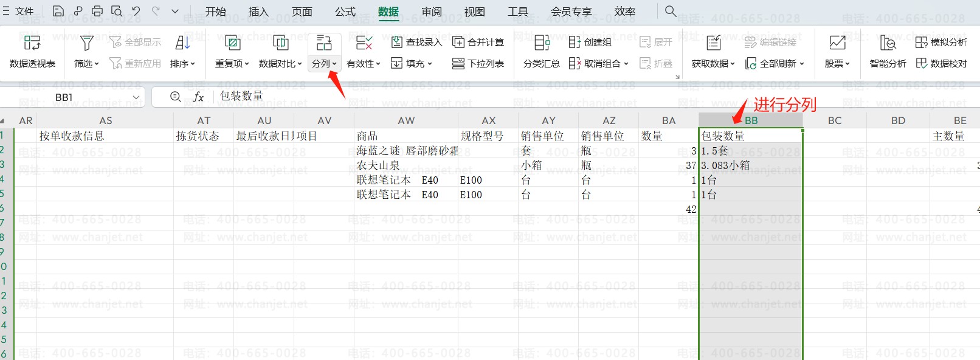The image size is (980, 360).
Task: Click the 模拟分析 what-if button
Action: (941, 42)
